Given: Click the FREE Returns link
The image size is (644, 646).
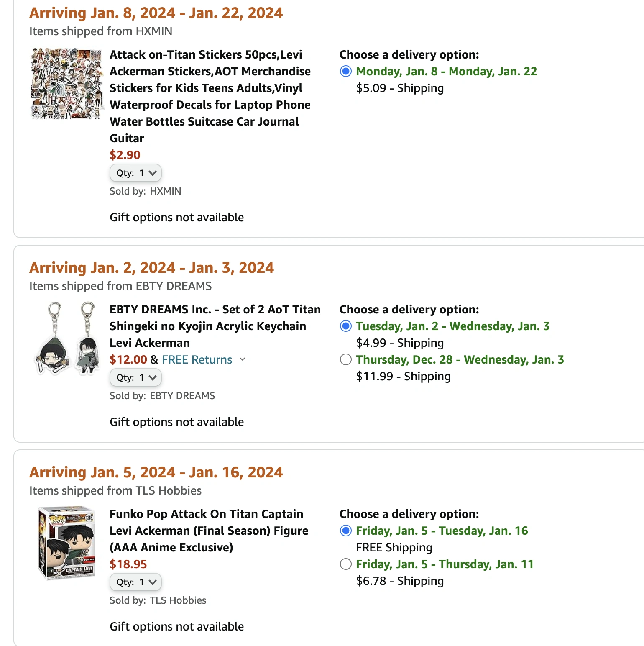Looking at the screenshot, I should (x=197, y=360).
